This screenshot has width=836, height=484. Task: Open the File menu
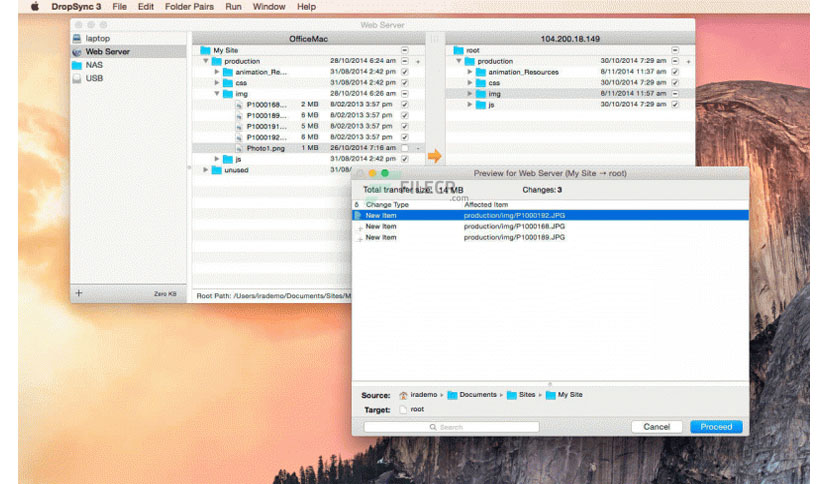click(x=119, y=6)
